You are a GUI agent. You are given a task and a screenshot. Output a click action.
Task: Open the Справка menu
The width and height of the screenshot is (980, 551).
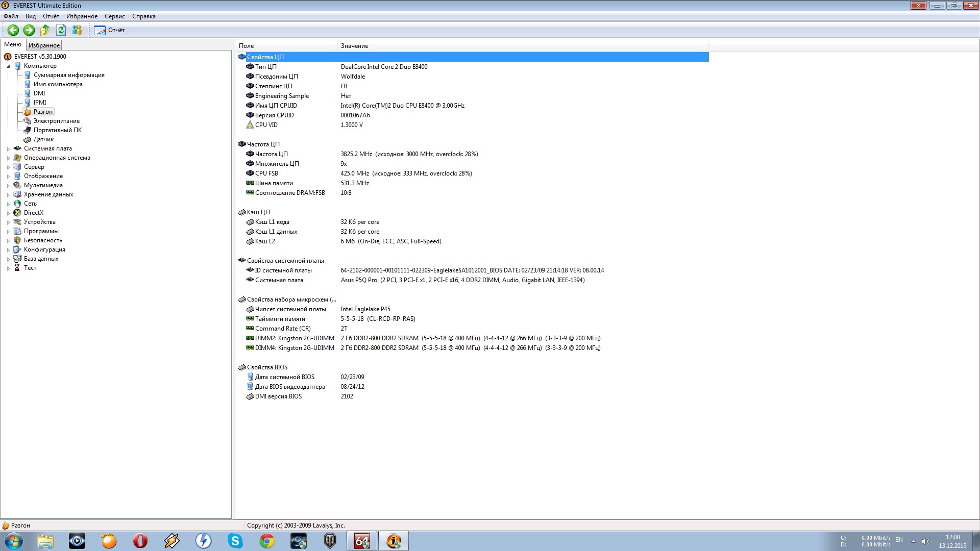click(143, 16)
